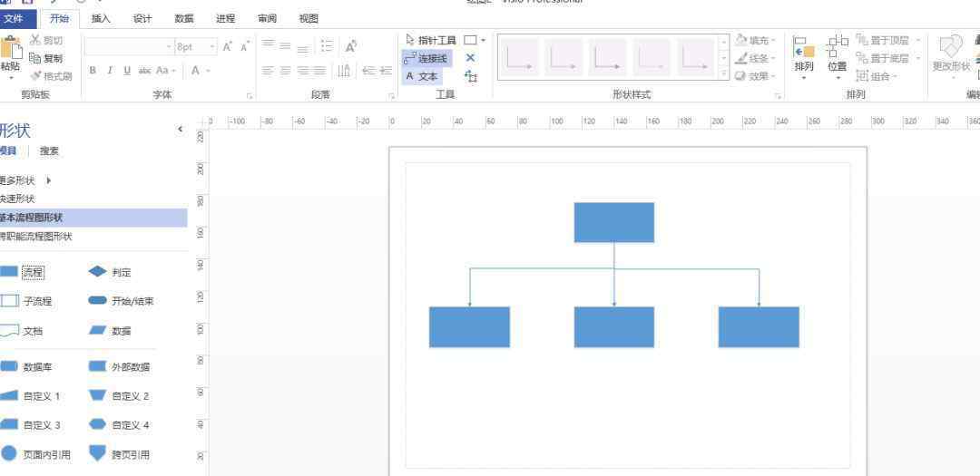Open the font size dropdown
The height and width of the screenshot is (476, 980).
point(213,46)
